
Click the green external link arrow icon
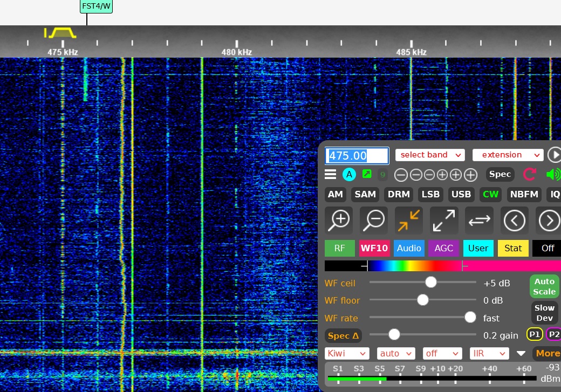click(367, 174)
